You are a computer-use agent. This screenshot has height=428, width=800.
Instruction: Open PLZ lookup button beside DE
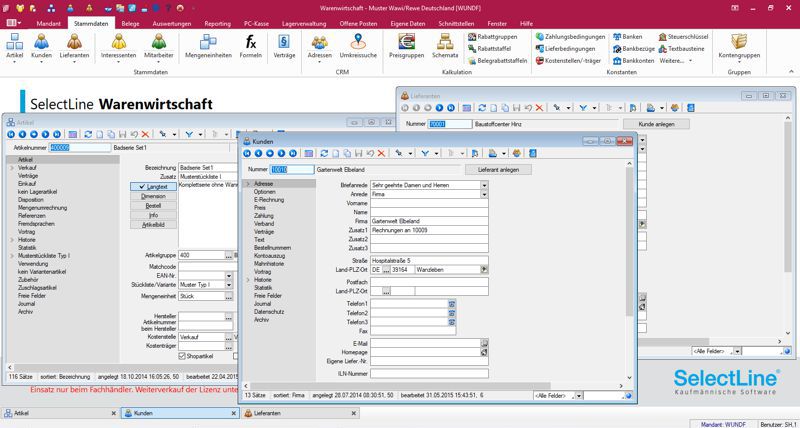386,269
